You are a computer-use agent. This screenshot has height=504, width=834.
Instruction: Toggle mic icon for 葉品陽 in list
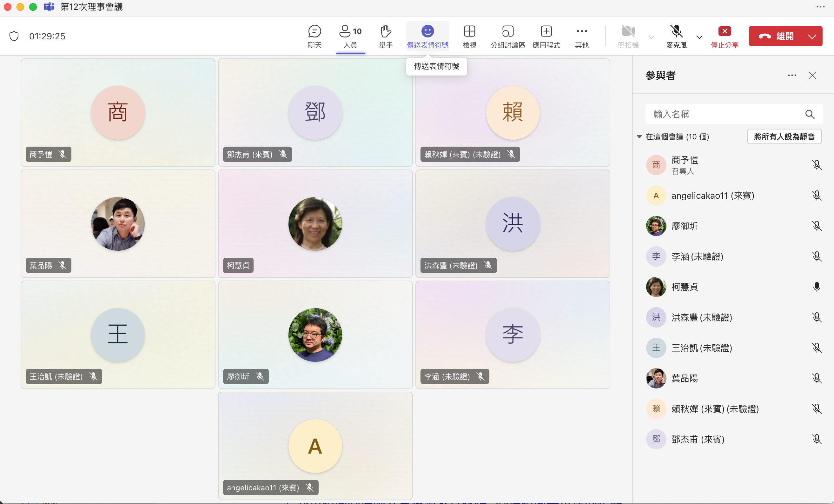[x=817, y=378]
